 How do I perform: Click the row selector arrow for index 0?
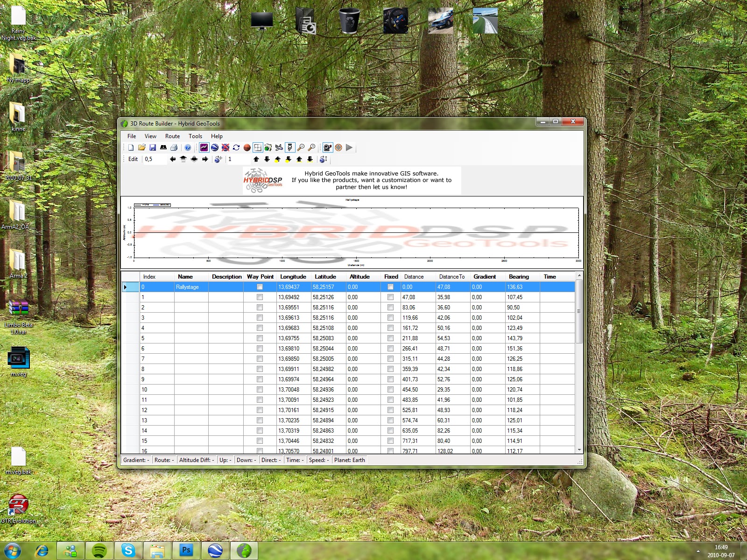point(130,287)
